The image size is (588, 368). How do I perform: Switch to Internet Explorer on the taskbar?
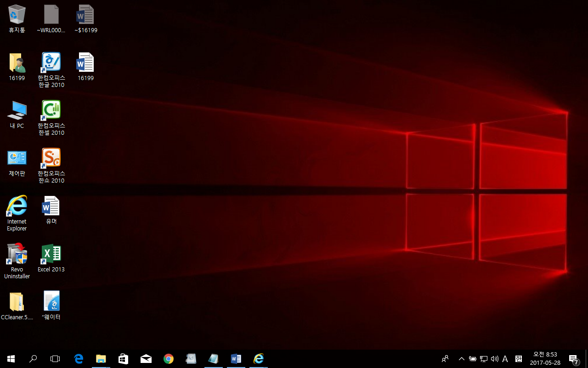(259, 359)
